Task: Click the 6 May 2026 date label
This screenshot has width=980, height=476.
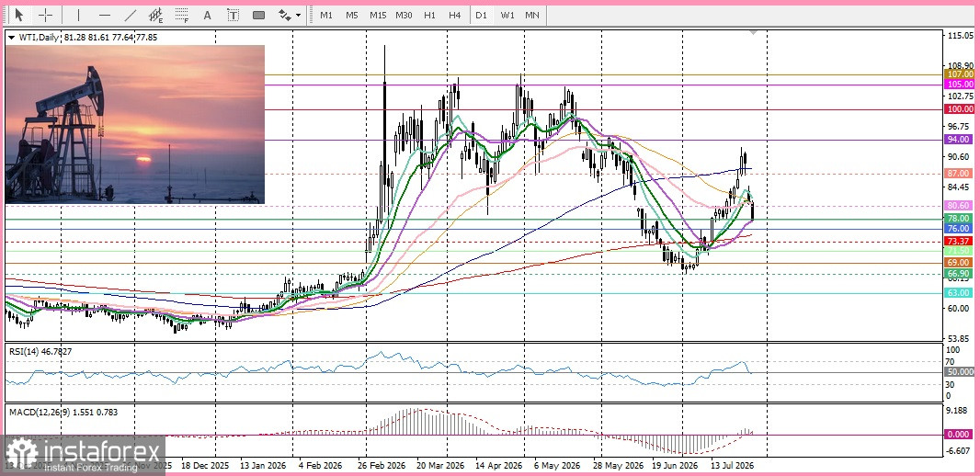Action: [557, 466]
